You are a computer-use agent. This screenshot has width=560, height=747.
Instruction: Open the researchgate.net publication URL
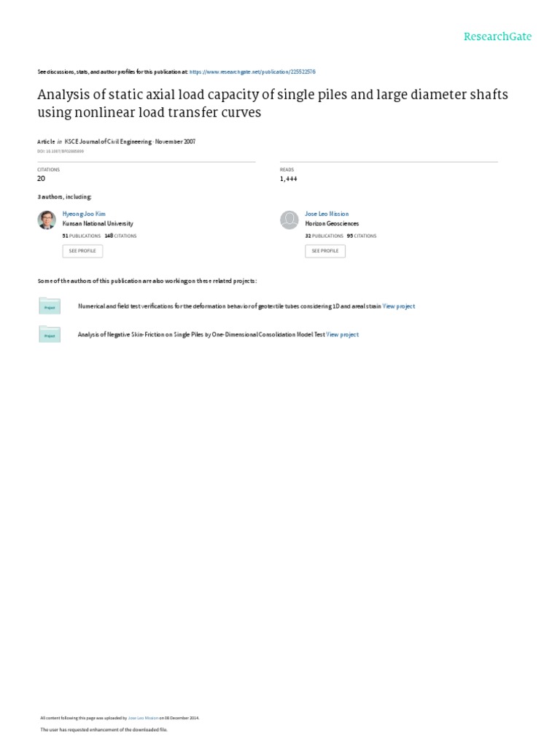pyautogui.click(x=252, y=72)
